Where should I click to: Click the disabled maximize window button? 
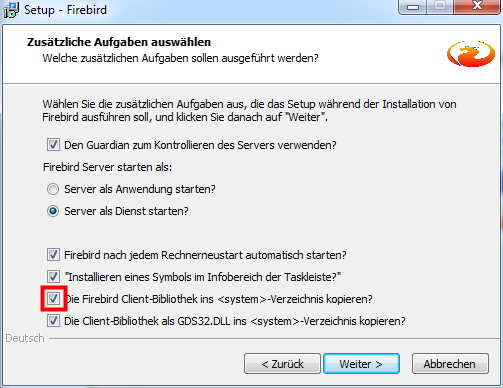click(x=440, y=7)
